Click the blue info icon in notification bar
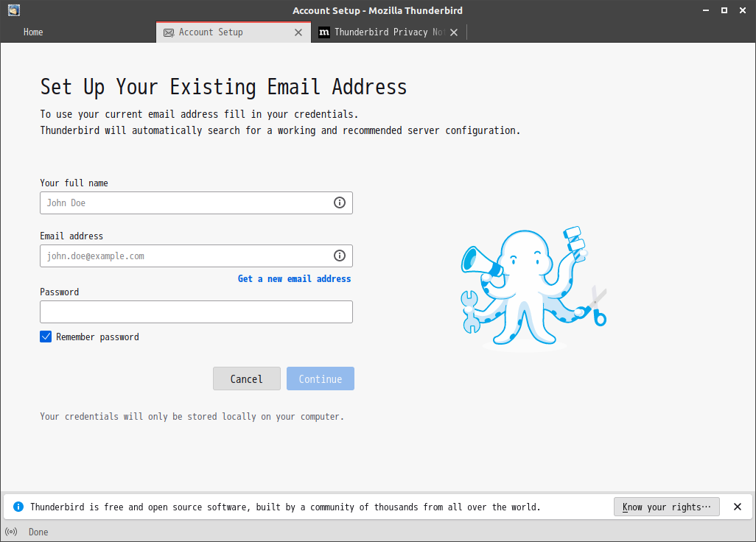Viewport: 756px width, 542px height. point(18,507)
